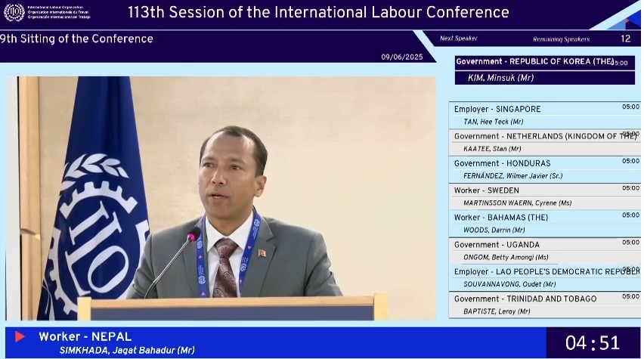Click 'SOUVANNAVONG, Oudet (Mr)' name
The image size is (644, 359).
[509, 284]
